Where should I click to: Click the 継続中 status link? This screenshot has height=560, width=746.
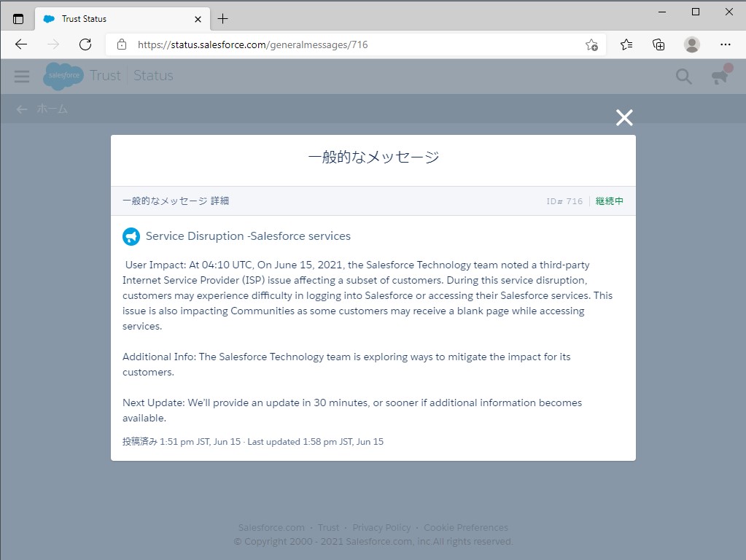(x=610, y=201)
